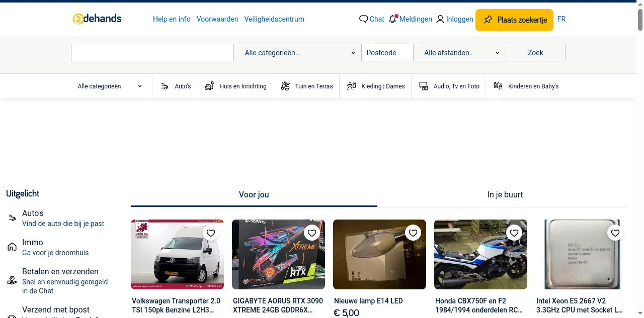Switch to the In je buurt tab
644x318 pixels.
(505, 195)
